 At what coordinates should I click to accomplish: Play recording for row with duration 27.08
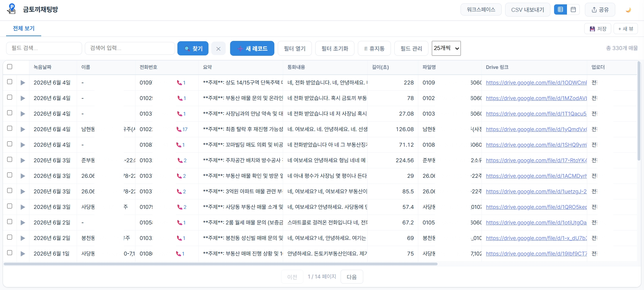pos(23,114)
